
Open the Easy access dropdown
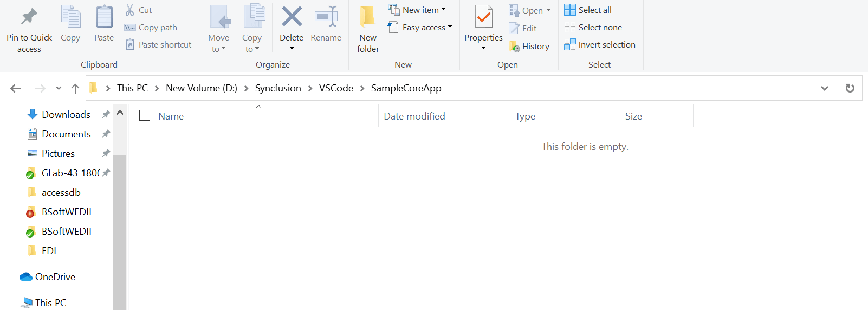click(x=420, y=28)
